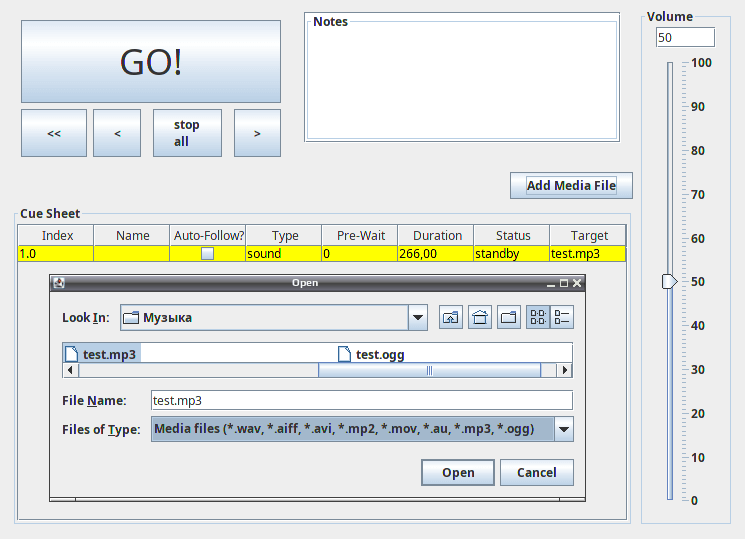Select the standby status cell
Screen dimensions: 745x539
[x=512, y=253]
